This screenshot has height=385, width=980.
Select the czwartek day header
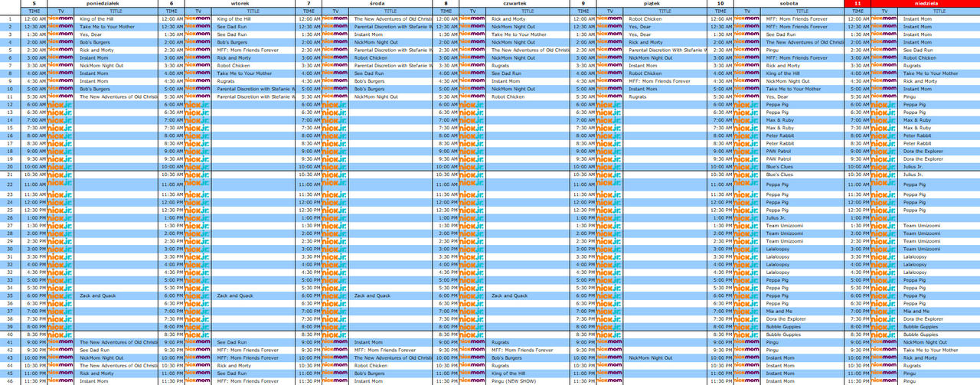pos(514,3)
